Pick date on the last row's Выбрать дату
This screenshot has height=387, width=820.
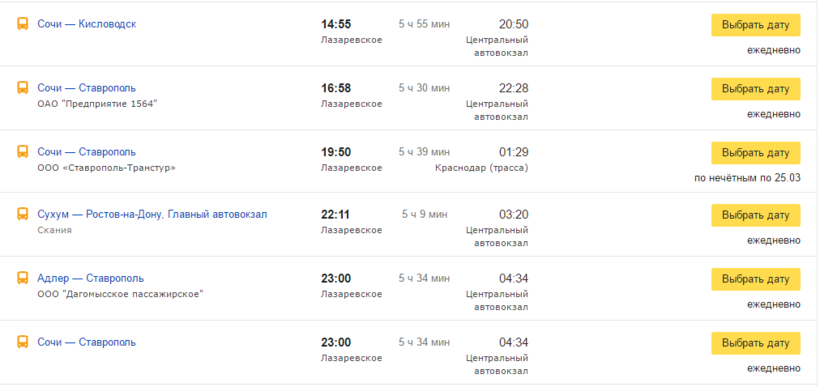756,343
